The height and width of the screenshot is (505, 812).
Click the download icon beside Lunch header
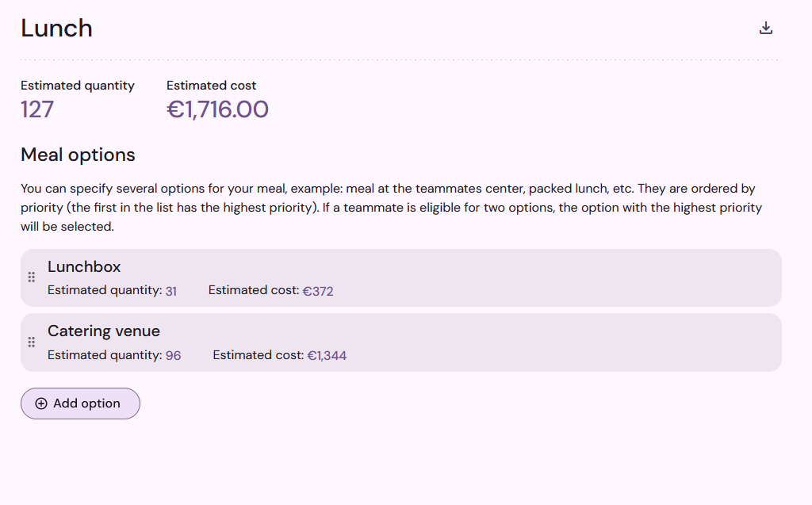(766, 28)
